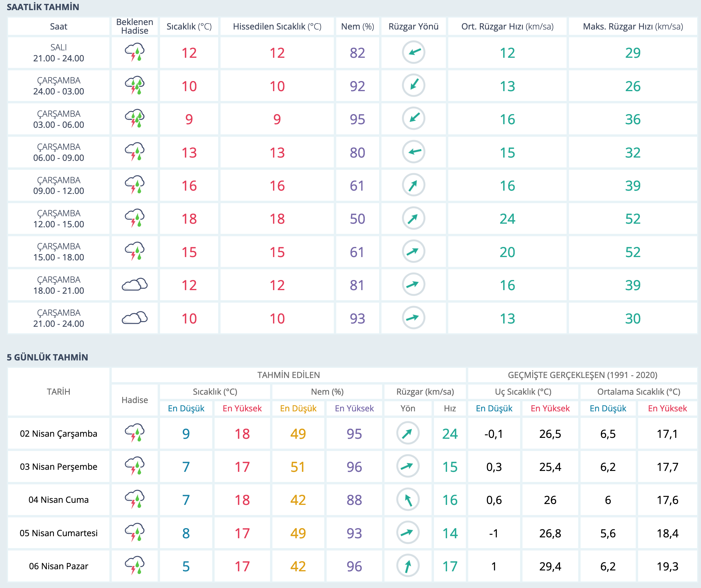Viewport: 701px width, 588px height.
Task: Click the Maks. Rüzgar Hızı column header
Action: click(632, 27)
